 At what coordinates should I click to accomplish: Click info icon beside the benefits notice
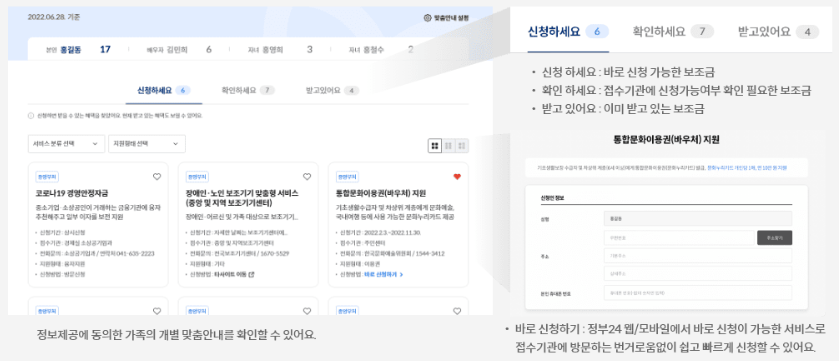(x=31, y=116)
